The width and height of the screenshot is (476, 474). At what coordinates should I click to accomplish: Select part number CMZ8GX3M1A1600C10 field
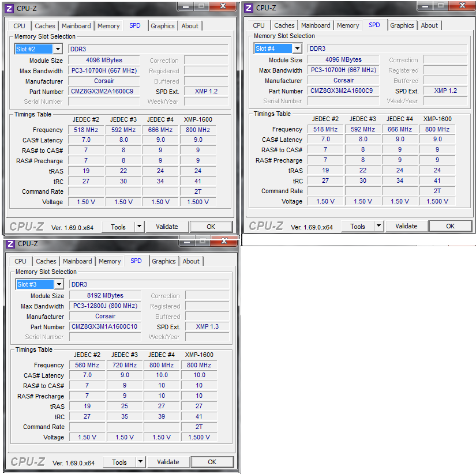105,326
